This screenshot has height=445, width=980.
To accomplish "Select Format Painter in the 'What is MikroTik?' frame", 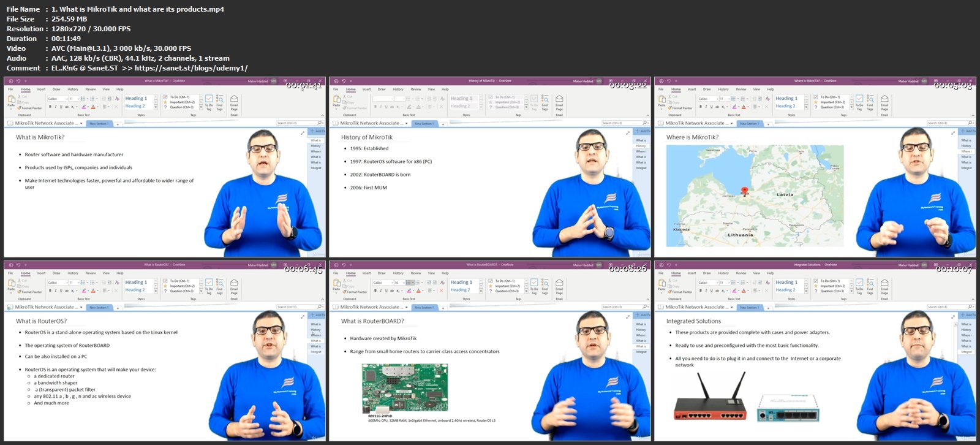I will click(29, 108).
